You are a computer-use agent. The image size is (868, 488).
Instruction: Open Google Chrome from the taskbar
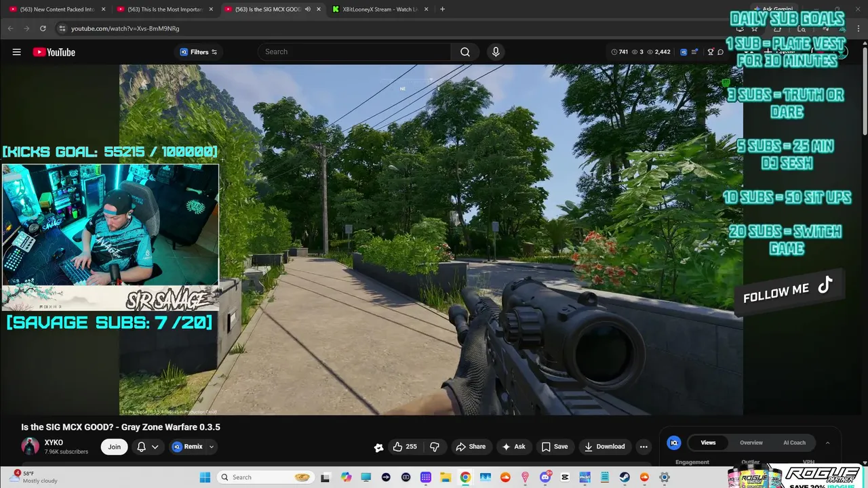[465, 477]
